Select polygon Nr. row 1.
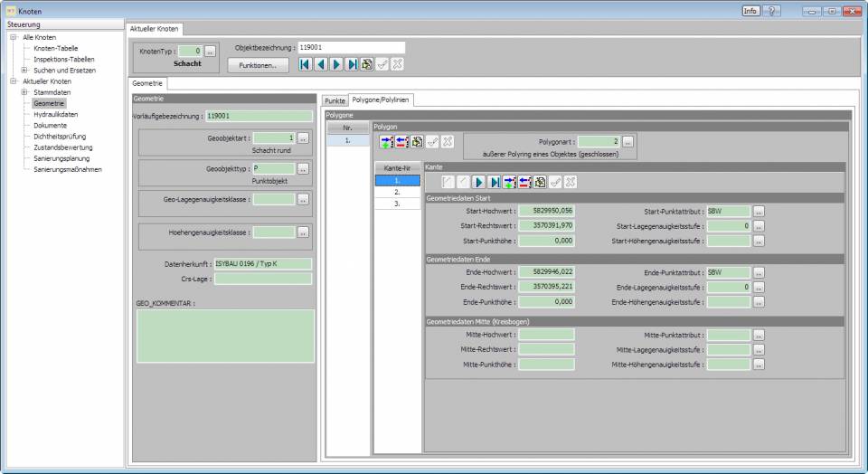 tap(347, 140)
